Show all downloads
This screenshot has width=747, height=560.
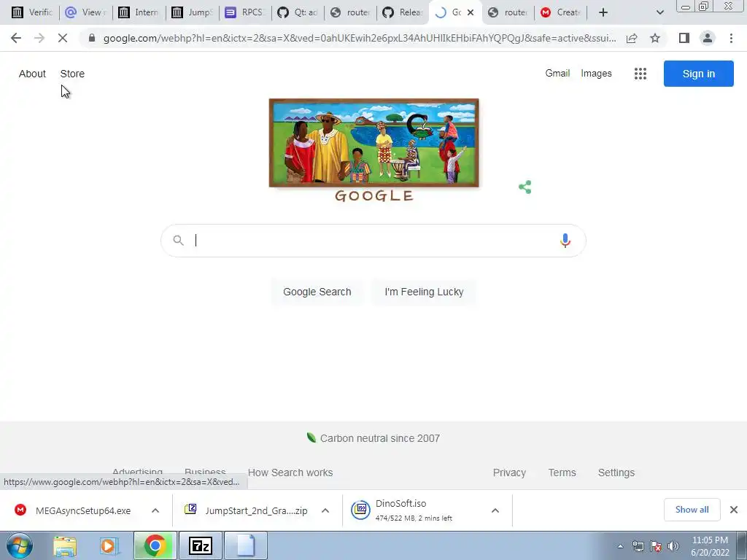click(x=692, y=510)
